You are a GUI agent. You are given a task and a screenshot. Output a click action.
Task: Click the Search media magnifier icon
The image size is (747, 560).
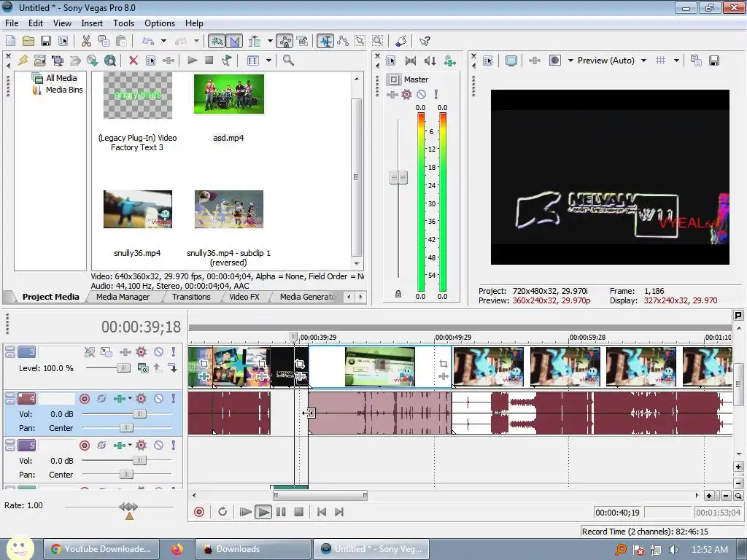pos(288,61)
